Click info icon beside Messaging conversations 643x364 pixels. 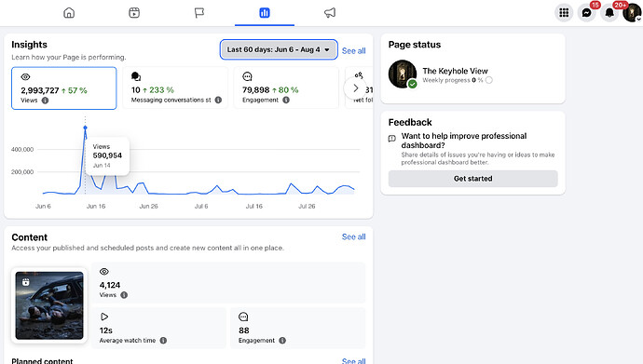(218, 100)
